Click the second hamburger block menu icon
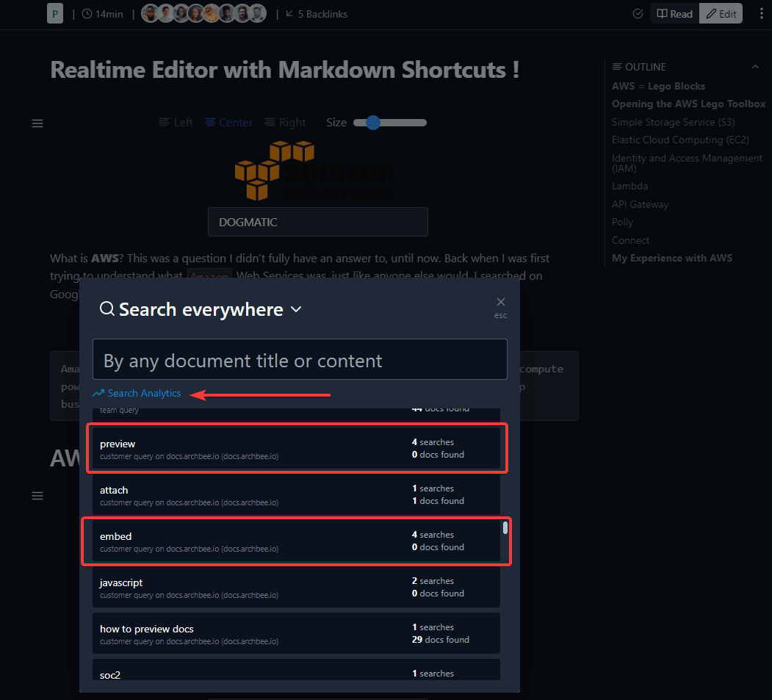Viewport: 772px width, 700px height. (37, 496)
